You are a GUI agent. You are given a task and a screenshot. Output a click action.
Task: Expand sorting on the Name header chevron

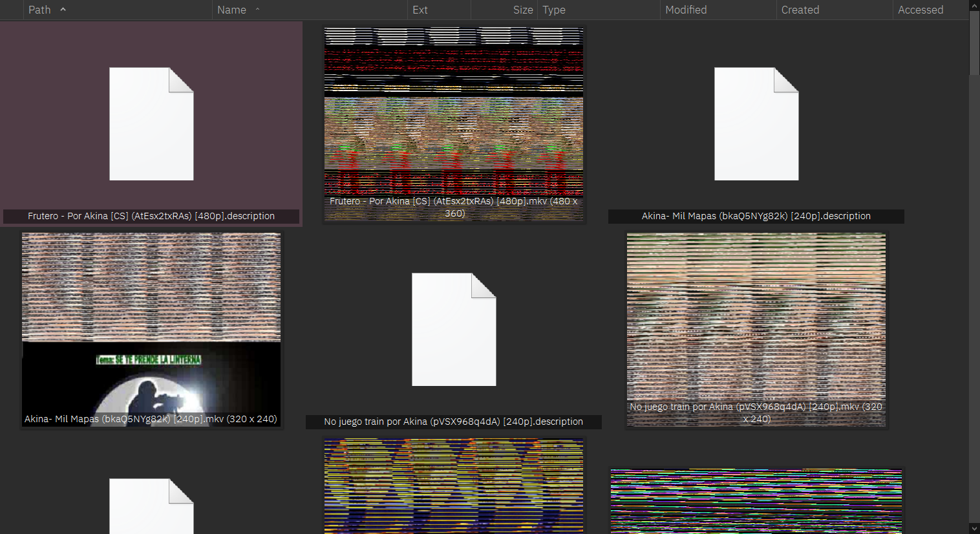click(257, 10)
